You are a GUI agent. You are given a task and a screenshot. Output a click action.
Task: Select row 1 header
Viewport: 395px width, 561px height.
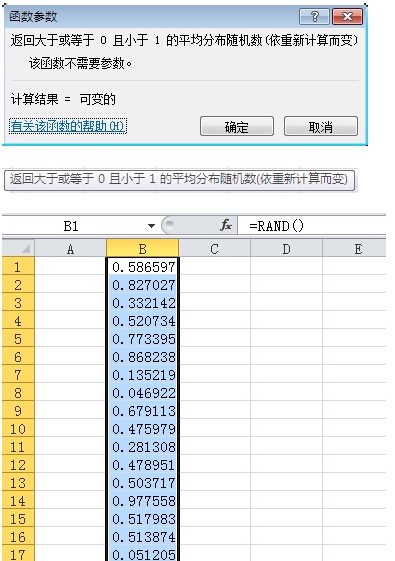click(x=18, y=266)
